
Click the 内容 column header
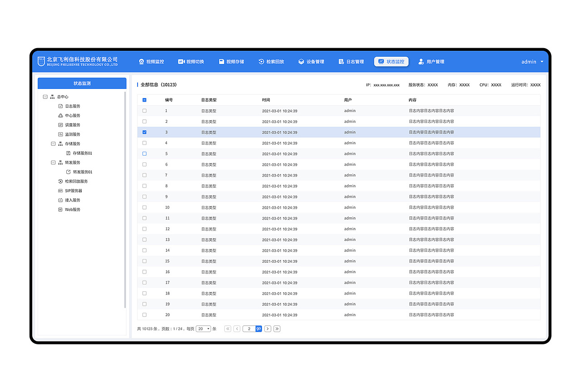click(x=413, y=100)
